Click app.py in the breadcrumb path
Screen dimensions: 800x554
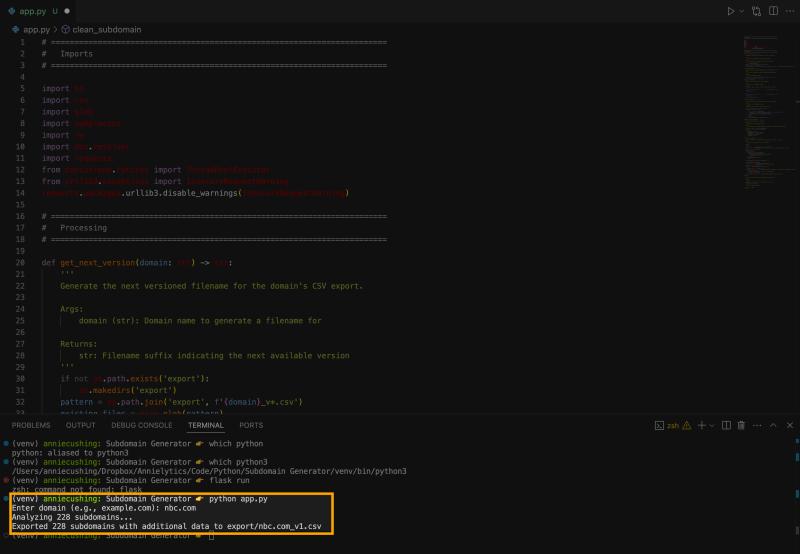[x=36, y=30]
